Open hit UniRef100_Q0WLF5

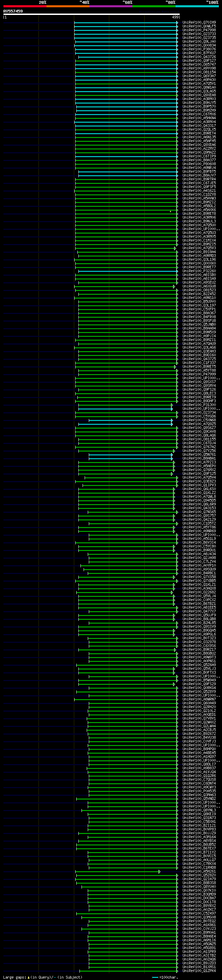(199, 26)
